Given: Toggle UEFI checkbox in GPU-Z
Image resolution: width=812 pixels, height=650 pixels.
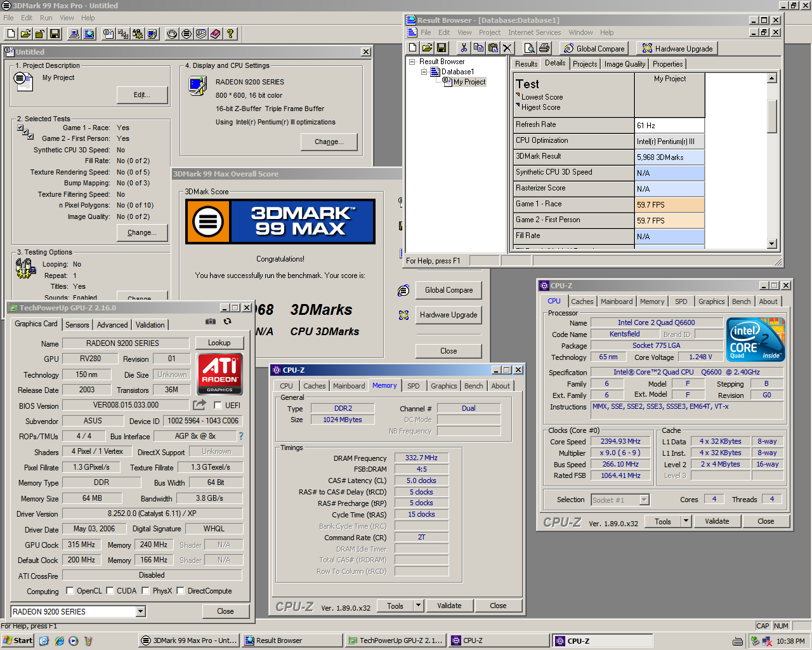Looking at the screenshot, I should 218,405.
